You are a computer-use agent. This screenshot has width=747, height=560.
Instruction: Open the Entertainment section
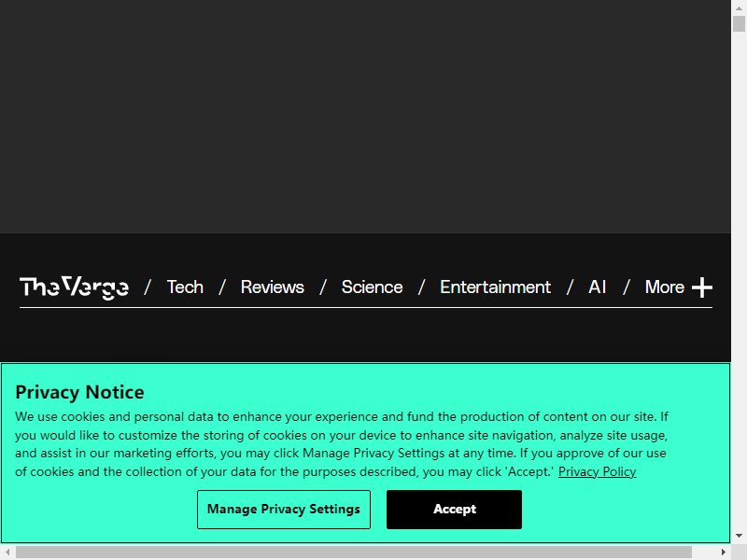click(x=496, y=287)
